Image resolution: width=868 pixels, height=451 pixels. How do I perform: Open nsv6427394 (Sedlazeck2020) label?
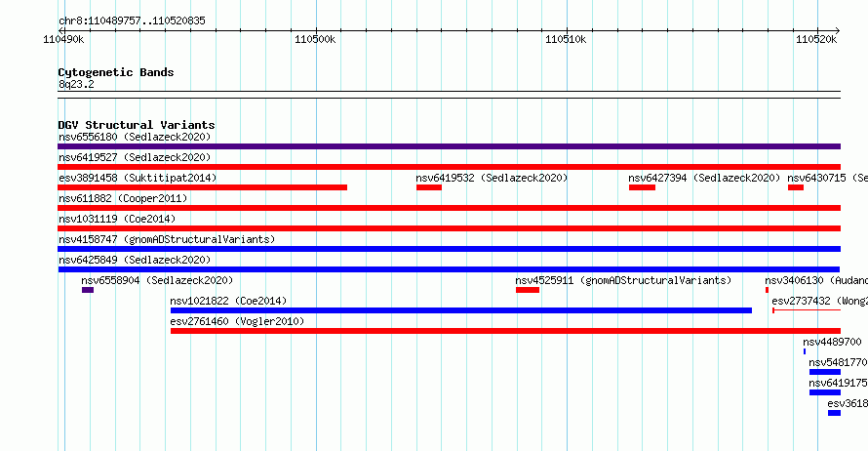[x=704, y=178]
